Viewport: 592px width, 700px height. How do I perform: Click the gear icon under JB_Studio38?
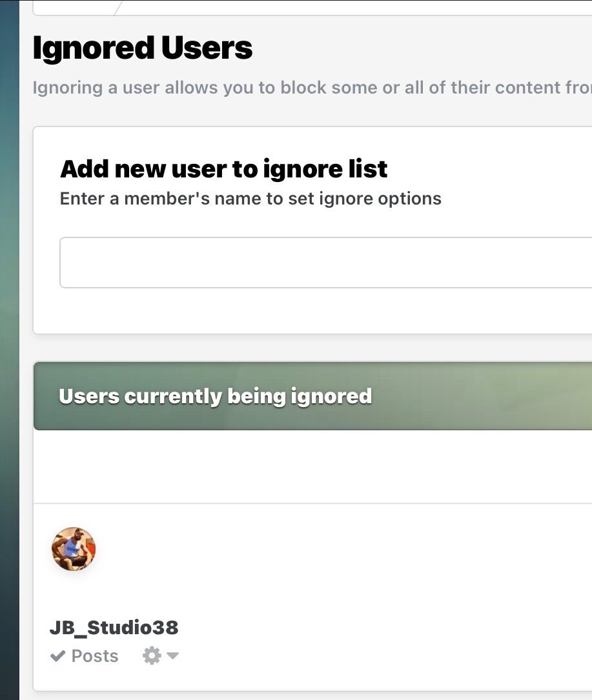152,656
